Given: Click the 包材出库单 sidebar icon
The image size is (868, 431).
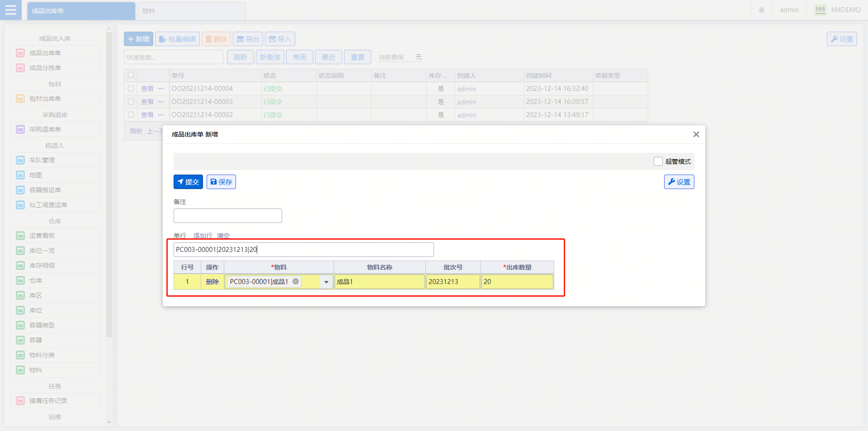Looking at the screenshot, I should (20, 99).
